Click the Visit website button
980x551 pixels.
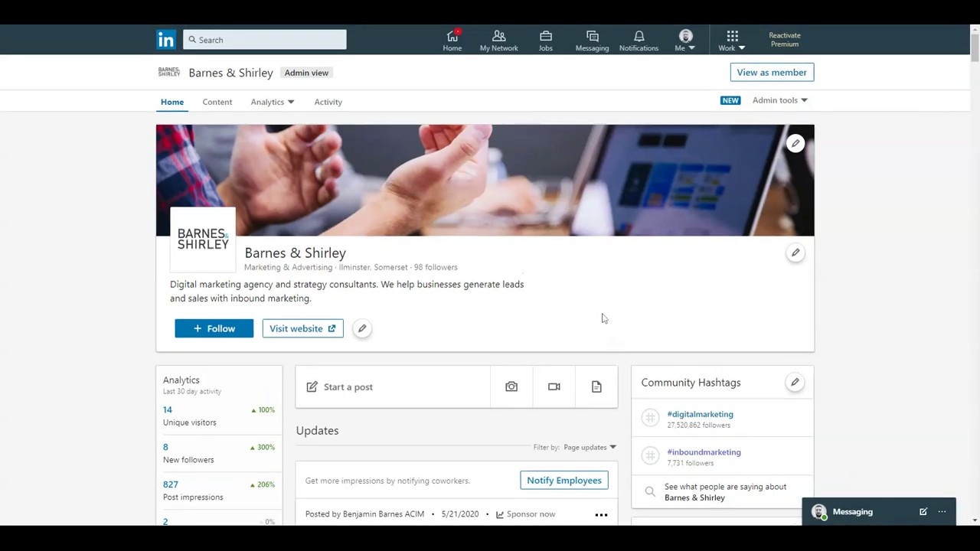pyautogui.click(x=302, y=328)
